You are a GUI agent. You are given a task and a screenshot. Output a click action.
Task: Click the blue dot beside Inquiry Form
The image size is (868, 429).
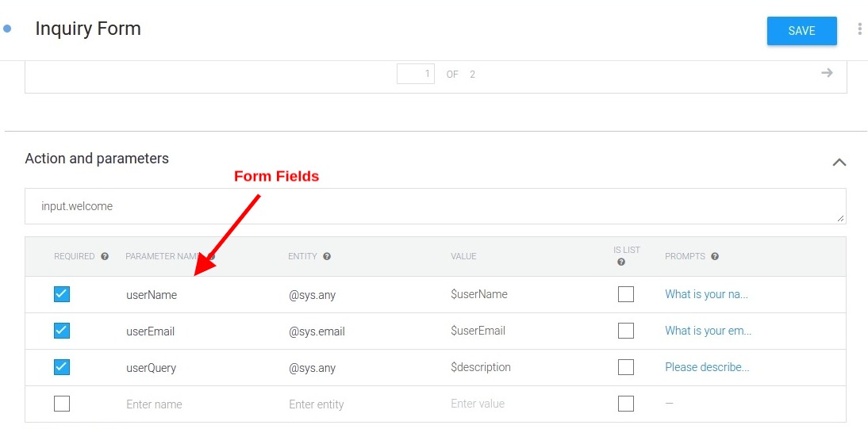pyautogui.click(x=7, y=29)
